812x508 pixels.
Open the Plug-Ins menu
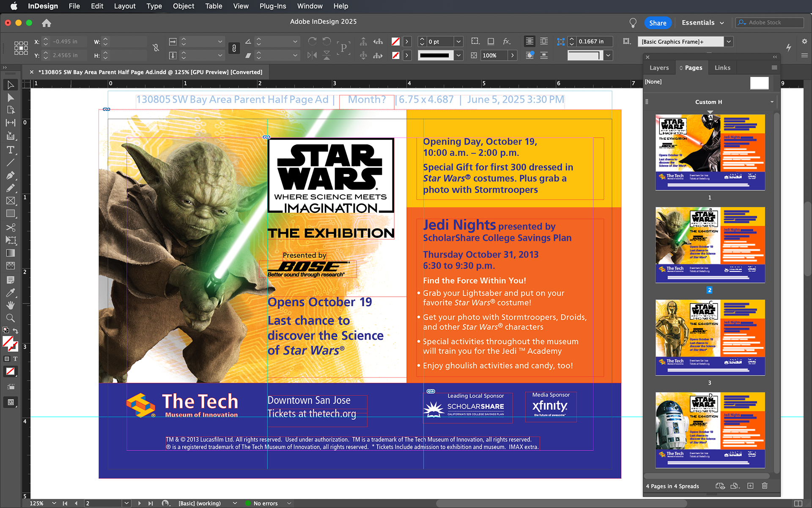tap(273, 6)
